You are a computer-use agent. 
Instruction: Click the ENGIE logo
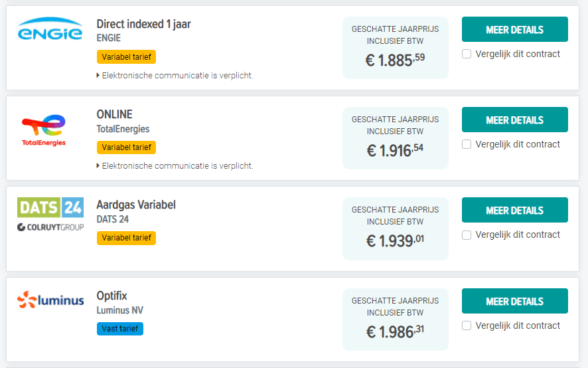click(x=50, y=29)
